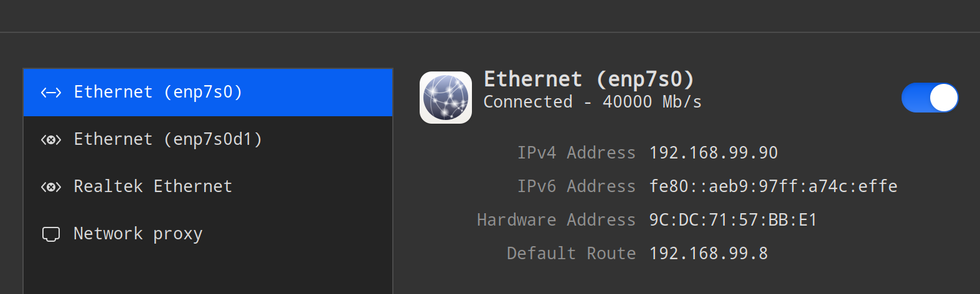This screenshot has height=294, width=980.
Task: Click the disconnected icon beside Realtek Ethernet
Action: click(51, 187)
